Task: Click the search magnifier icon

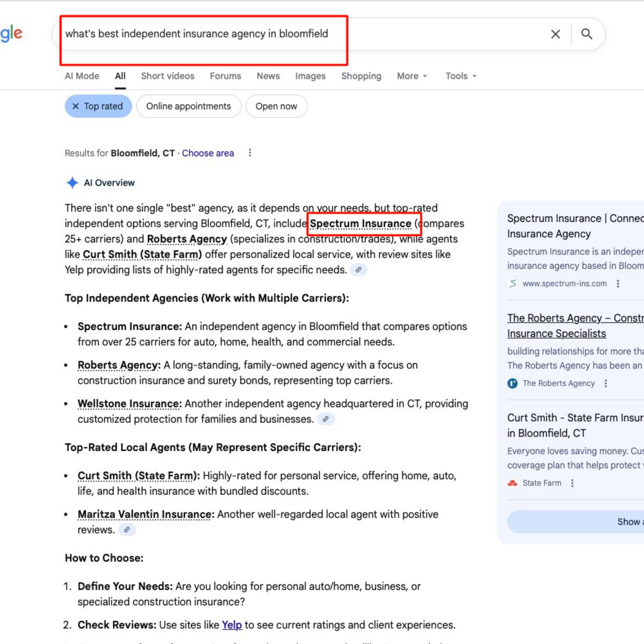Action: tap(587, 34)
